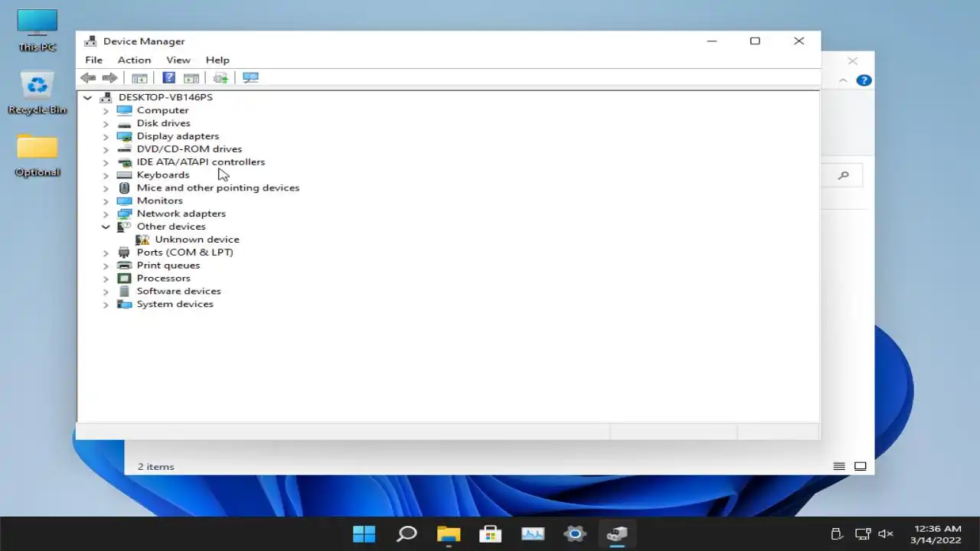Click the muted speaker tray icon
This screenshot has width=980, height=551.
coord(886,533)
